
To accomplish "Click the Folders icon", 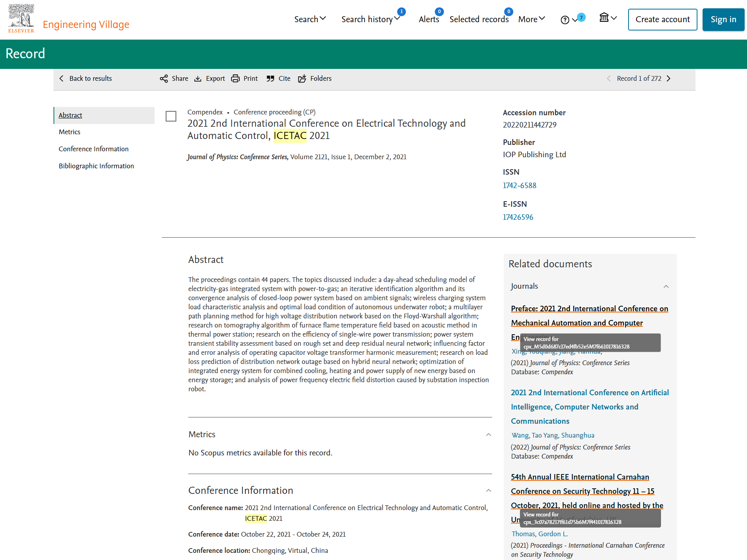I will click(x=302, y=78).
